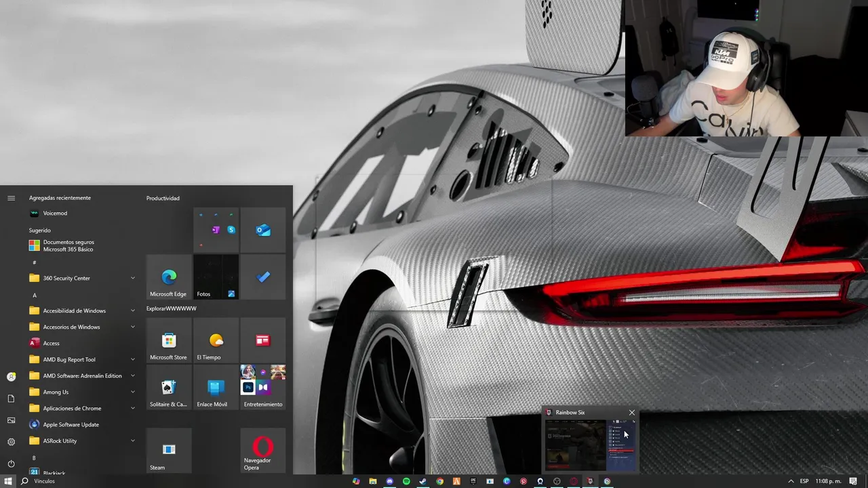Expand the Among Us folder
Screen dimensions: 868x488
click(x=81, y=392)
